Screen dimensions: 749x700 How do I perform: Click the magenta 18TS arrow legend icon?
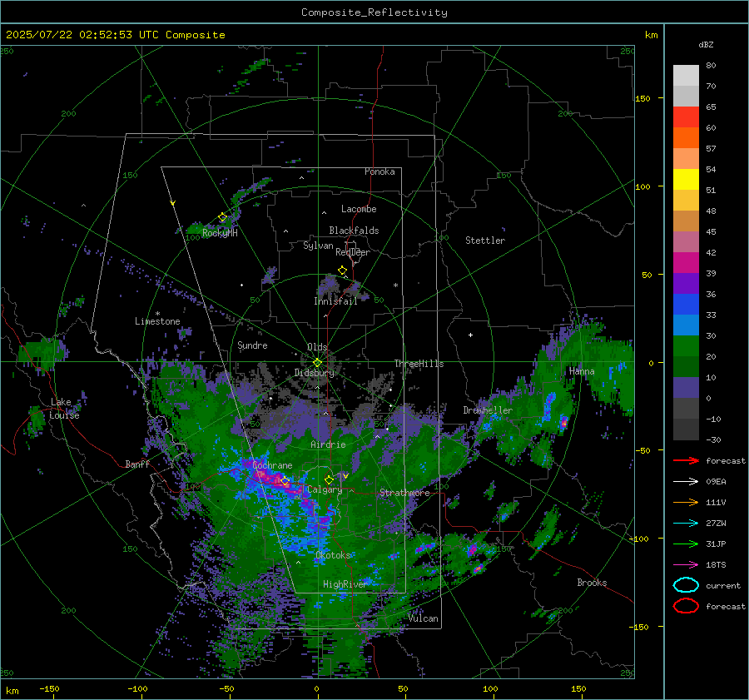tap(686, 565)
